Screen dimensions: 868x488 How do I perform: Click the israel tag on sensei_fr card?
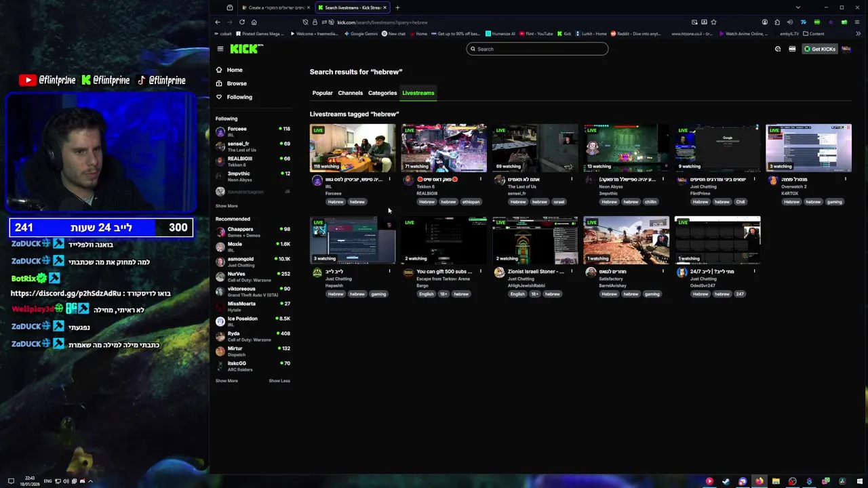pyautogui.click(x=559, y=202)
